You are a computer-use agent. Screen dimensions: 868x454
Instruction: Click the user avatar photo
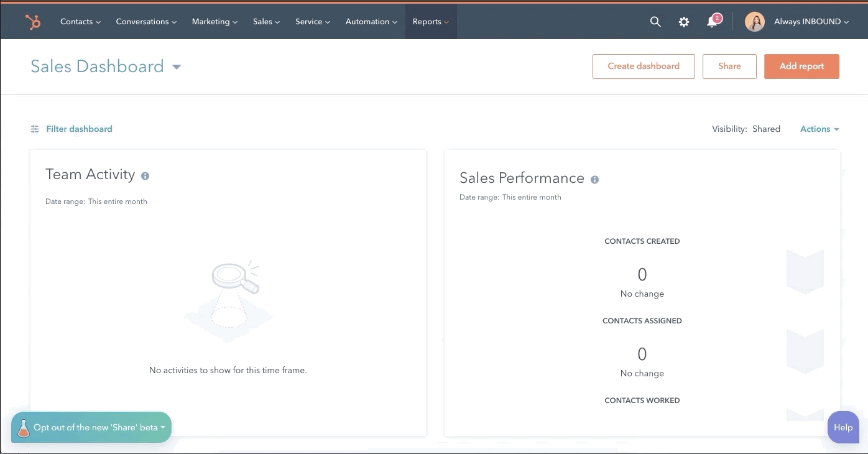coord(755,22)
